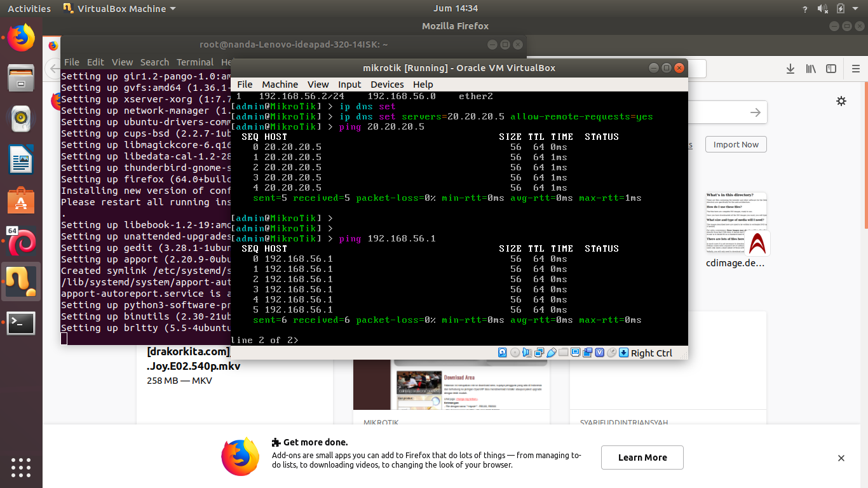Click Activities in the top bar
This screenshot has width=868, height=488.
[29, 9]
